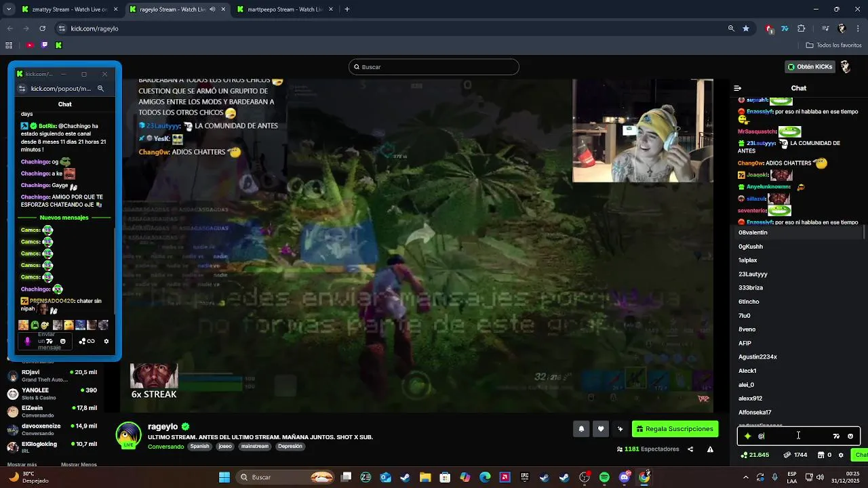Share the stream via share icon
Viewport: 868px width, 488px height.
point(690,449)
